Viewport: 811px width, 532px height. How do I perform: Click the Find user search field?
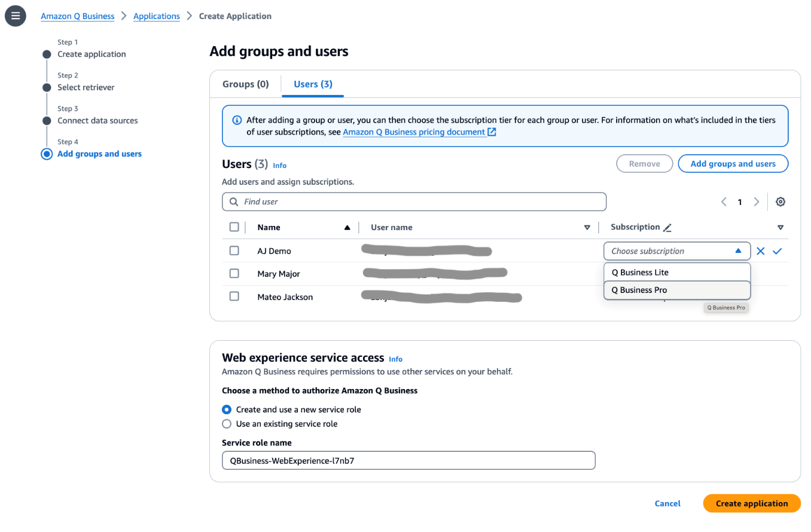[x=414, y=202]
